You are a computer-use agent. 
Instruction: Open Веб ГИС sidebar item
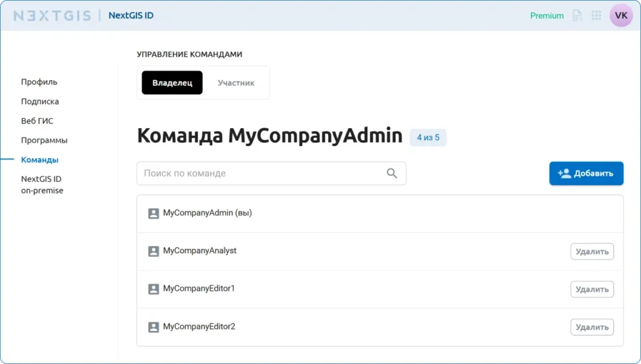point(37,121)
